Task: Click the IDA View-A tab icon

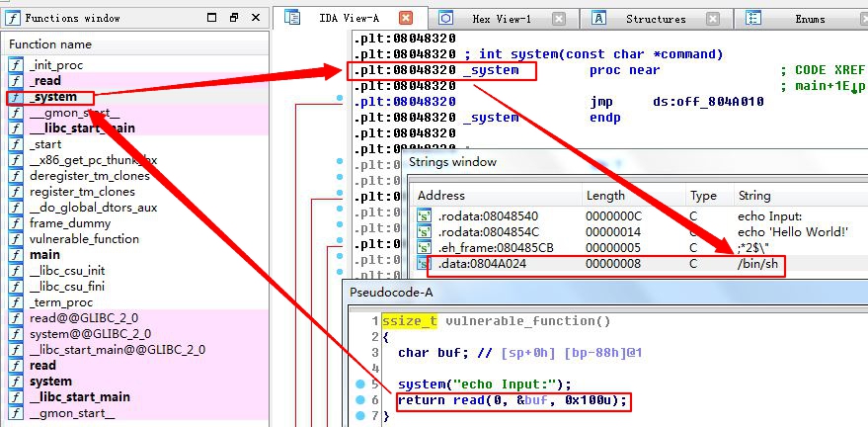Action: [292, 18]
